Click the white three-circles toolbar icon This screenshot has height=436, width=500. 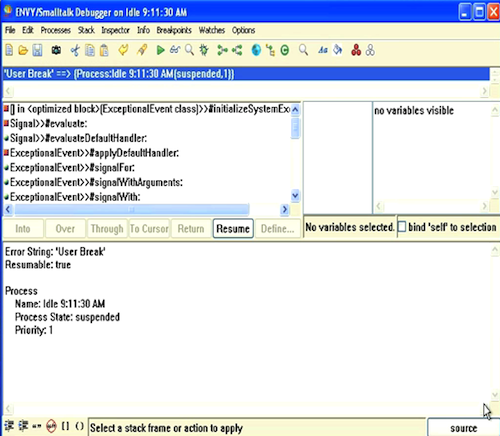pos(370,51)
